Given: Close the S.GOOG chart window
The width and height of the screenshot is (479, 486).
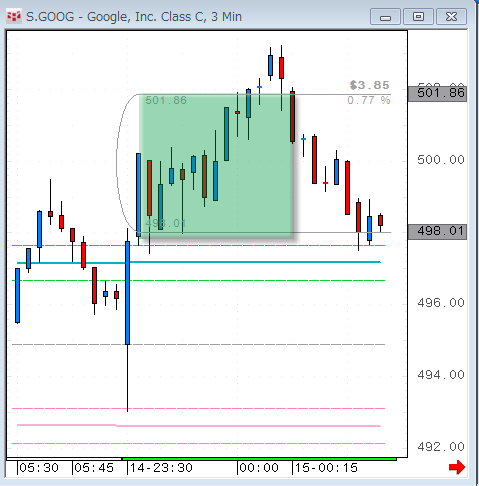Looking at the screenshot, I should pos(451,17).
